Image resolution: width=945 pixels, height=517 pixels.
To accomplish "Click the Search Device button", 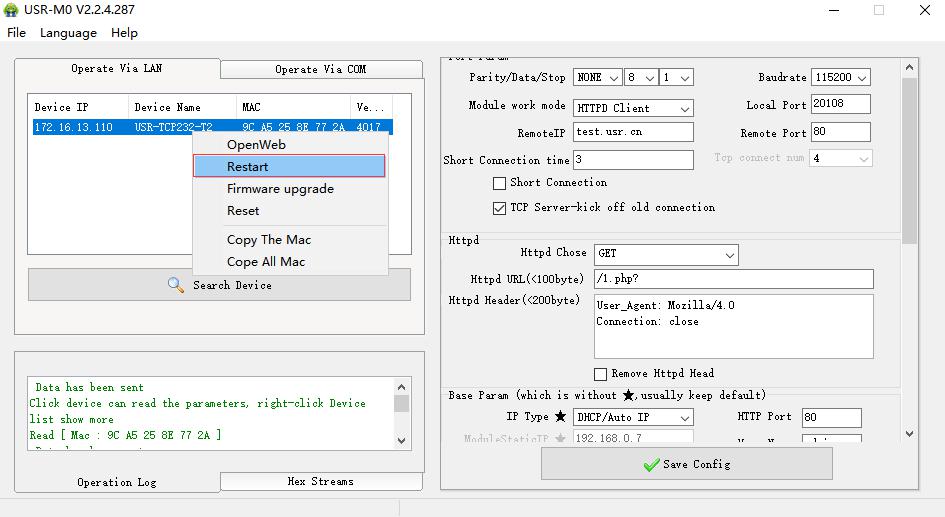I will click(219, 285).
